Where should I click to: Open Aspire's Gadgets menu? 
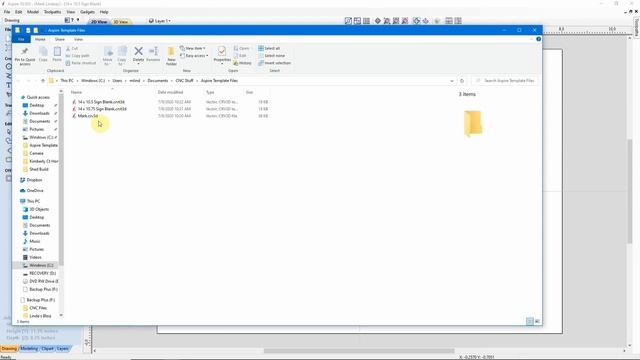click(87, 12)
